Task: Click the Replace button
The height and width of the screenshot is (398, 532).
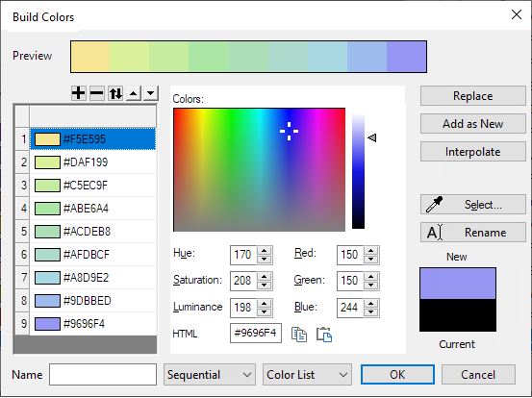Action: (473, 96)
